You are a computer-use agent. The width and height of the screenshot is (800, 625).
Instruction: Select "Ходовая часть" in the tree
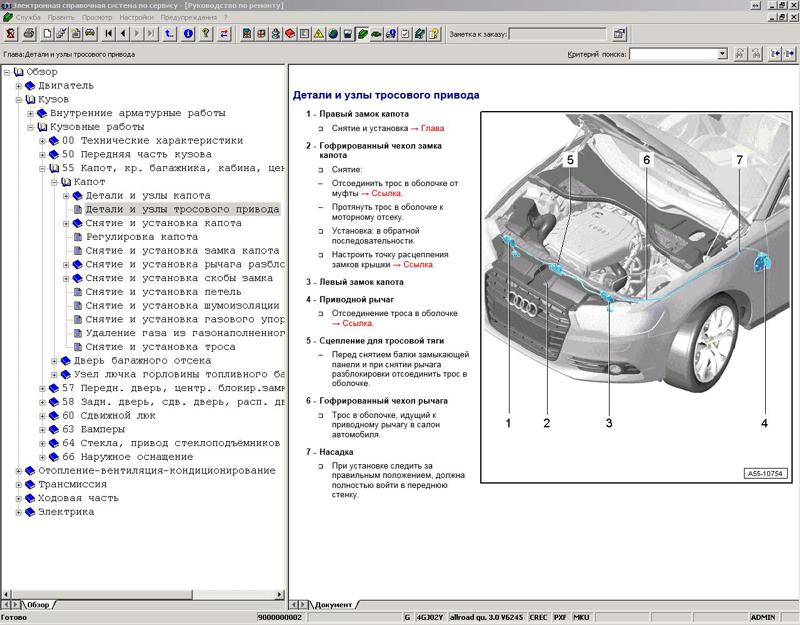78,498
